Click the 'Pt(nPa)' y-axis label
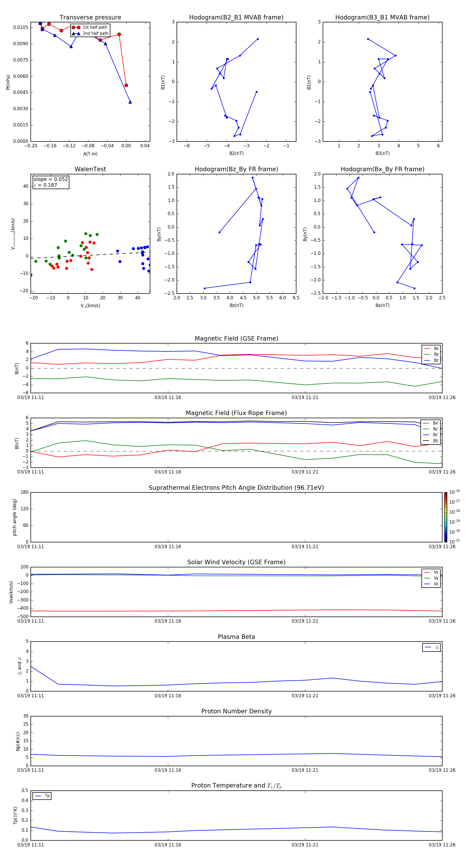 [8, 82]
